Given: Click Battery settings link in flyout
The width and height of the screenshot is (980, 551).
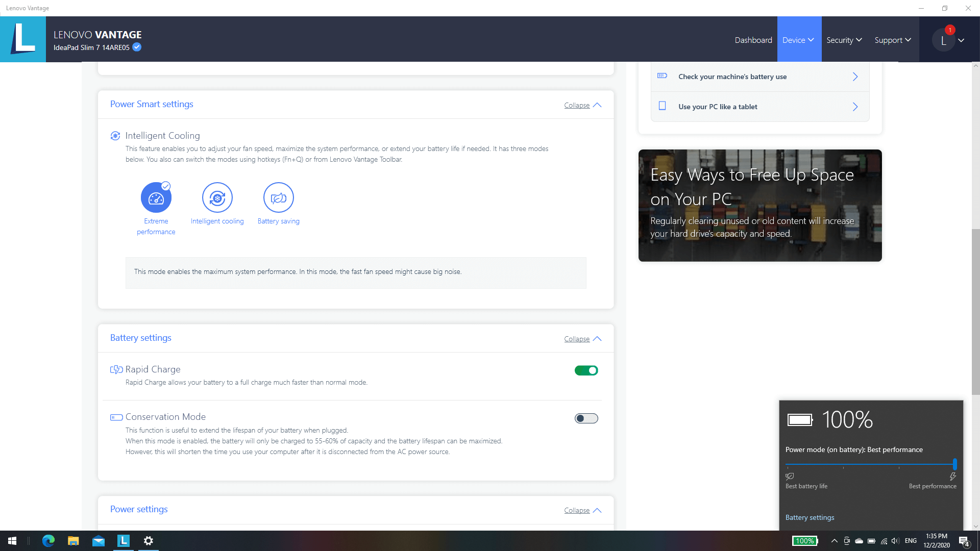Looking at the screenshot, I should point(810,517).
